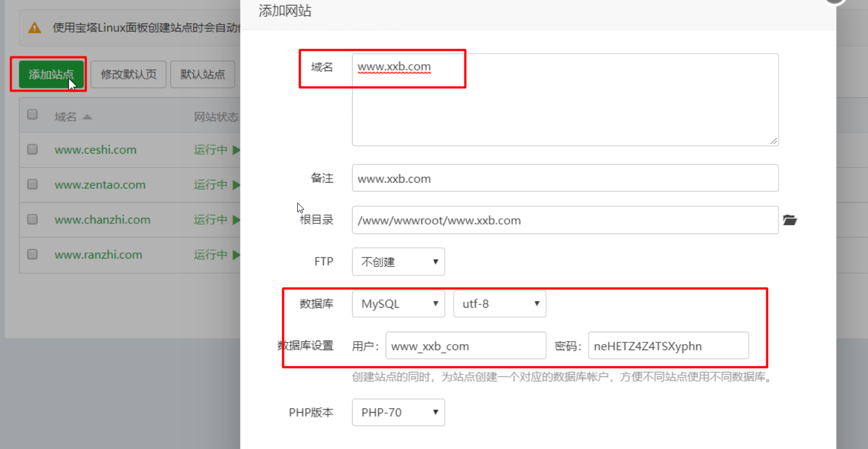Click the green 添加站点 button
The width and height of the screenshot is (868, 449).
[51, 74]
